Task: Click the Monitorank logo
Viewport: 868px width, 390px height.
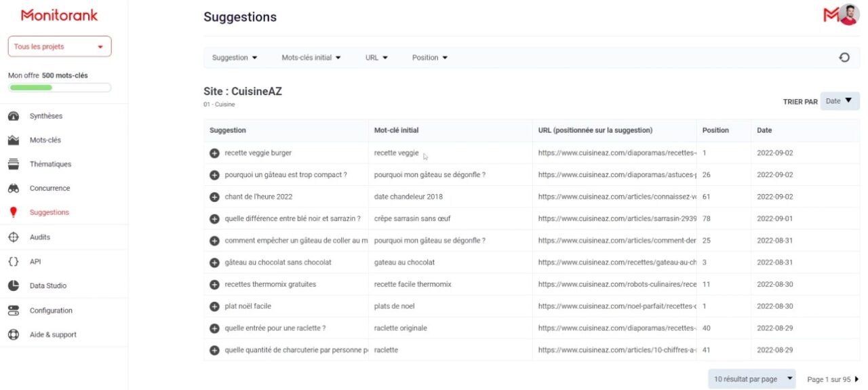Action: click(x=60, y=15)
